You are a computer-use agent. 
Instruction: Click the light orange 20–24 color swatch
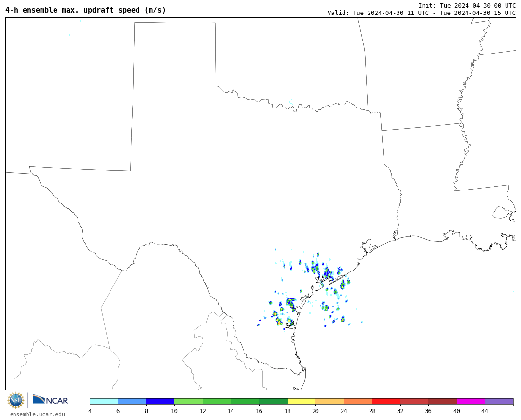329,401
